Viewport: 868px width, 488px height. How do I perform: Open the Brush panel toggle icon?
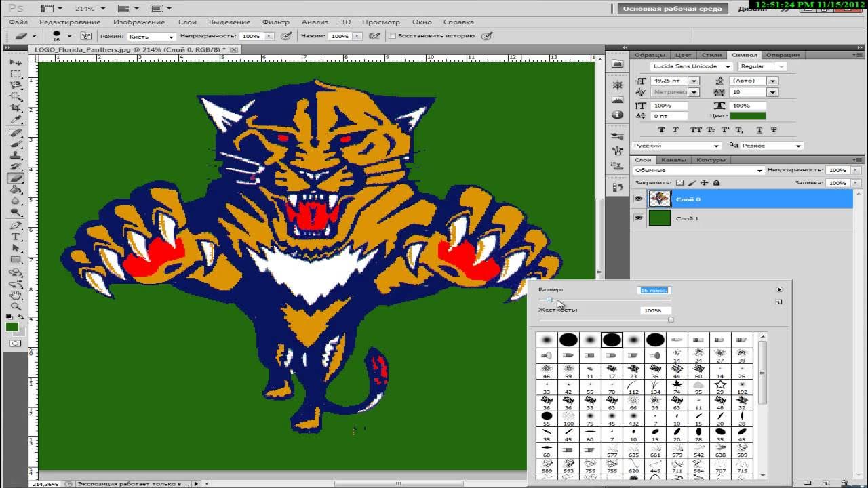(86, 36)
